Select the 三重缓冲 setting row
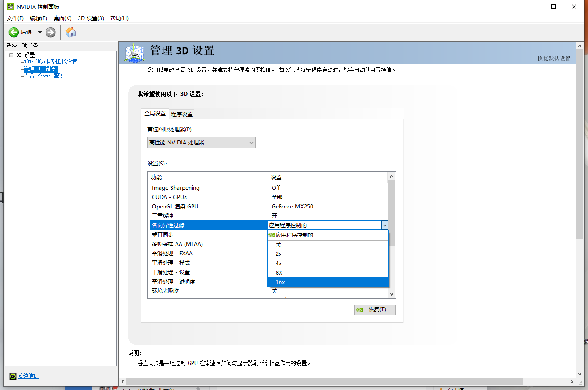 268,216
